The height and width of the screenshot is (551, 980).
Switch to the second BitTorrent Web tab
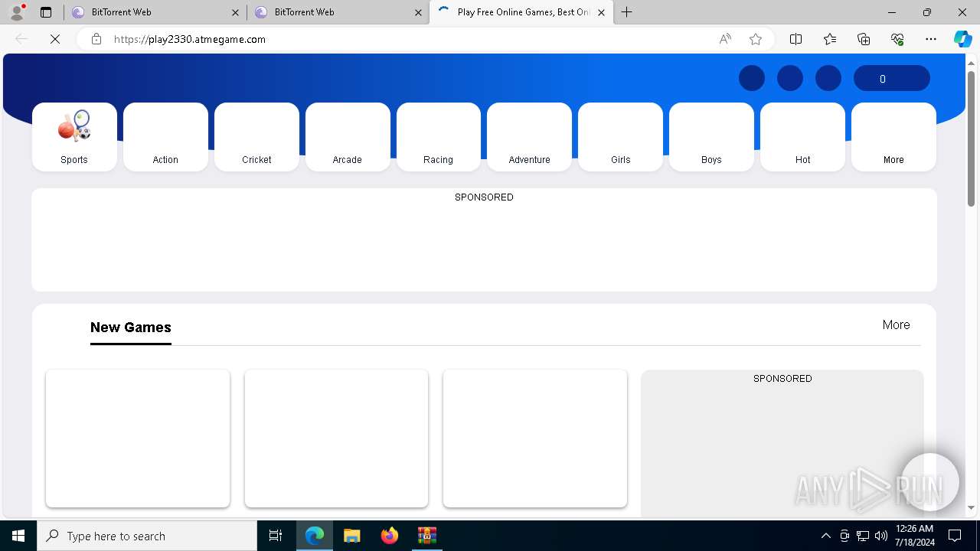pyautogui.click(x=337, y=12)
